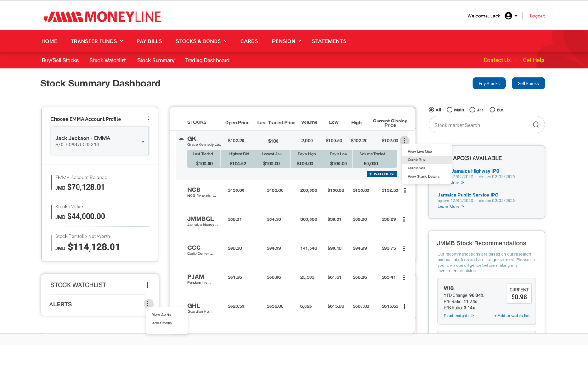Choose Quick Buy from the GK menu
The height and width of the screenshot is (368, 588).
point(427,160)
